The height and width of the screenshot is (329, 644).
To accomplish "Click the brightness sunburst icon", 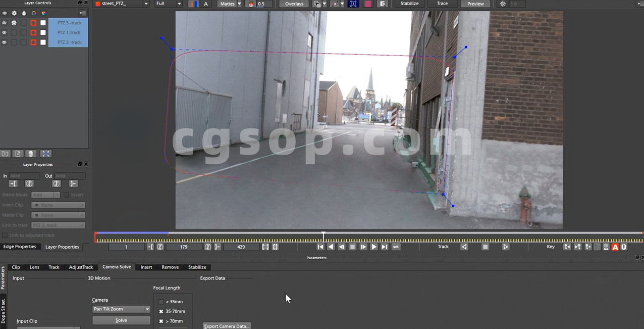I will (x=503, y=4).
